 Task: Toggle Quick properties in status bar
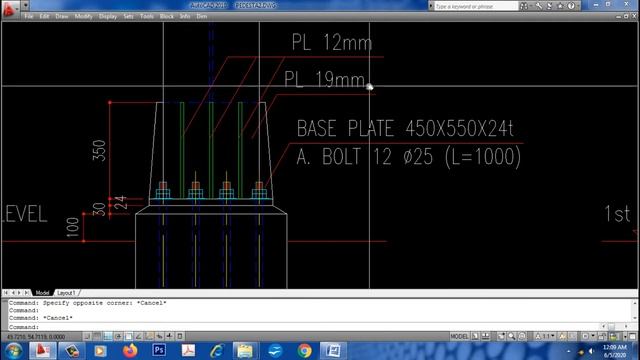click(x=180, y=336)
